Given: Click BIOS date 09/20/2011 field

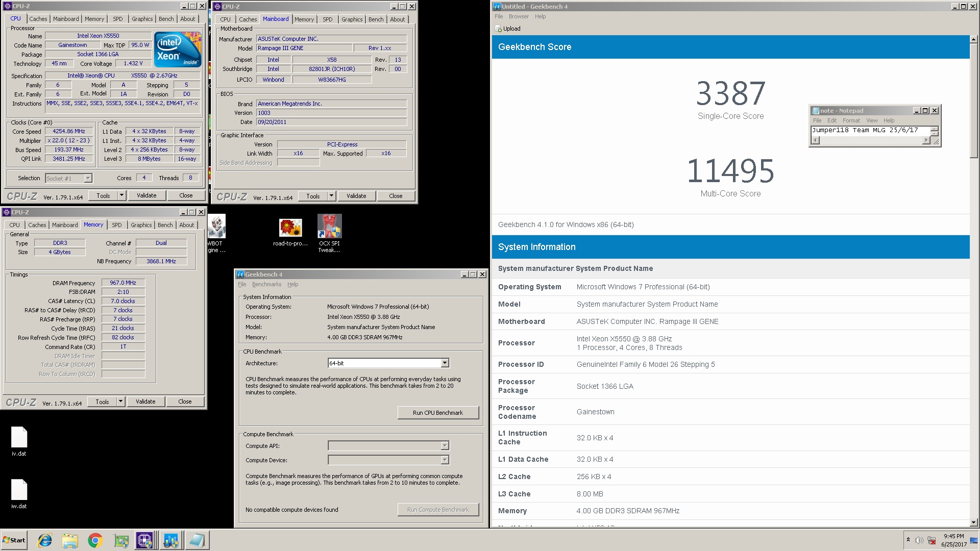Looking at the screenshot, I should coord(331,122).
